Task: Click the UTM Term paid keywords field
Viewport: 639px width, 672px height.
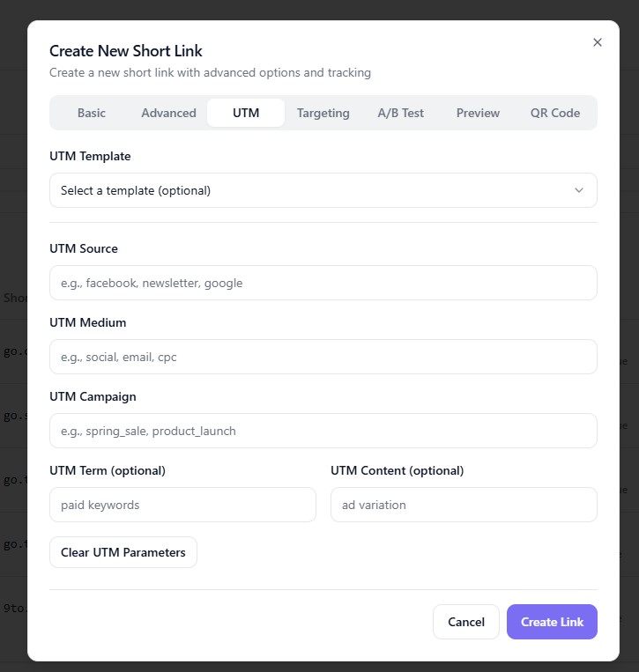Action: click(x=182, y=505)
